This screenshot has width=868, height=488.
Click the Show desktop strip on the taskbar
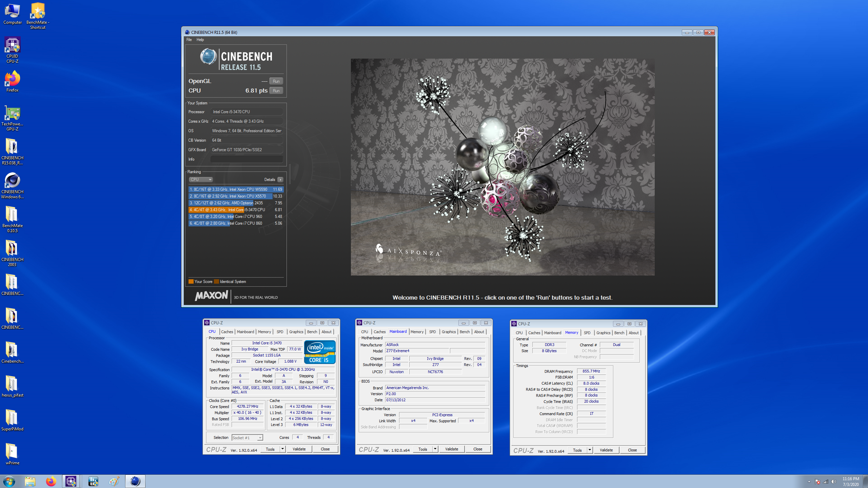pos(865,481)
